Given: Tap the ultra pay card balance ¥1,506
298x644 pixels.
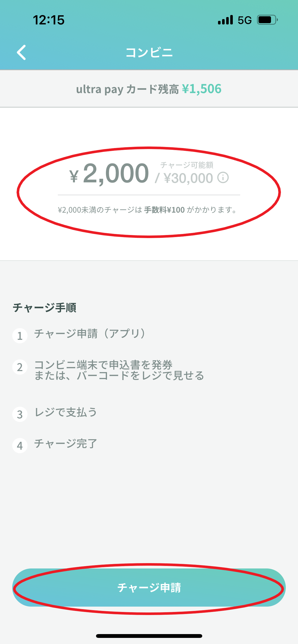Looking at the screenshot, I should click(202, 89).
